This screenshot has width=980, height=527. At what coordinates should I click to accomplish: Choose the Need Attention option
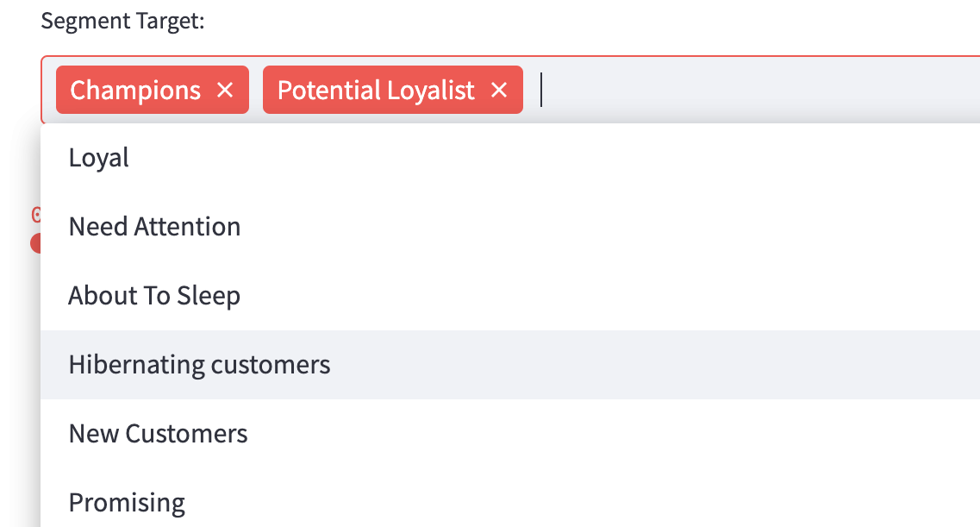pyautogui.click(x=154, y=227)
